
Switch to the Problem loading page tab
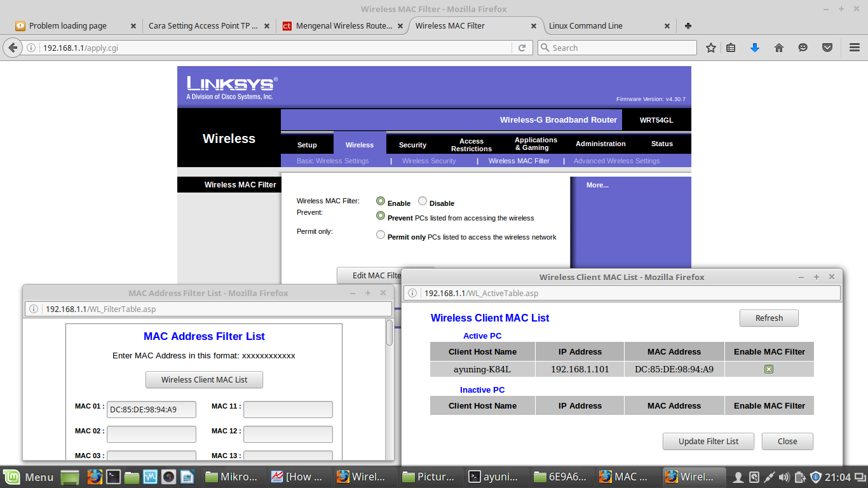76,26
